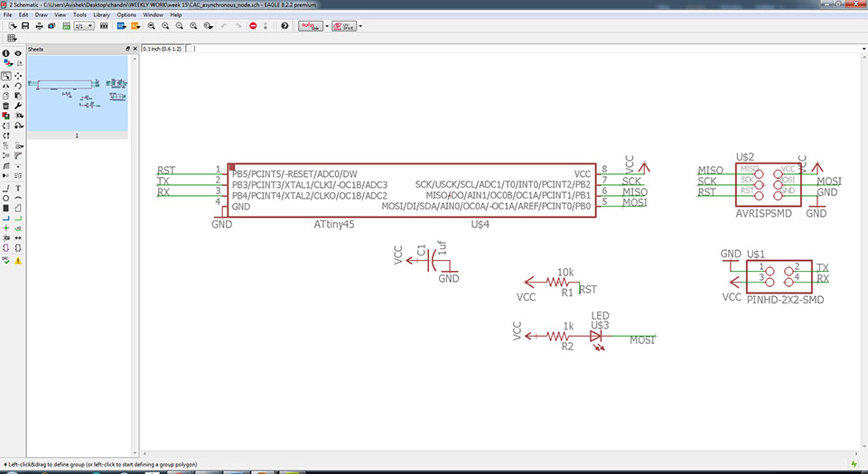Select the Rotate tool
868x474 pixels.
tap(18, 86)
